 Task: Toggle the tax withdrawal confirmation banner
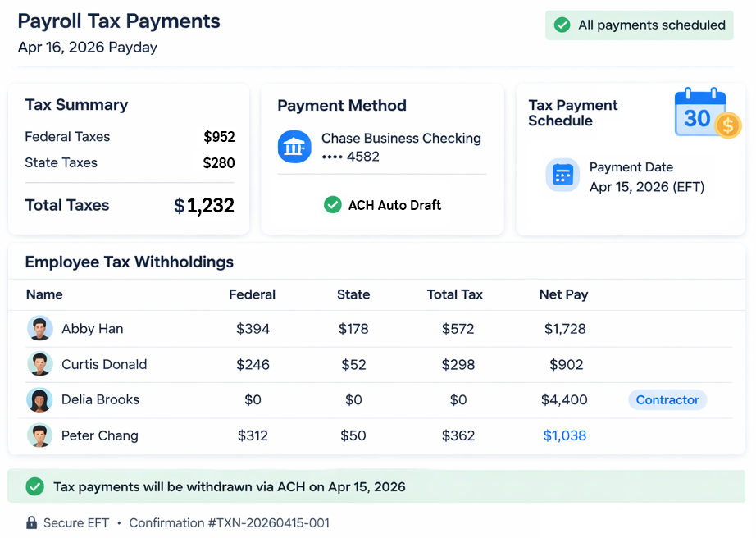point(377,486)
